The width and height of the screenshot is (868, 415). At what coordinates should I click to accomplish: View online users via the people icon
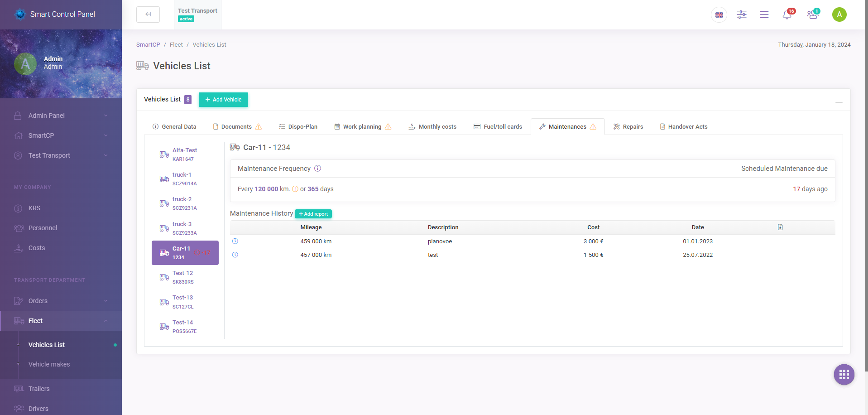pyautogui.click(x=812, y=14)
